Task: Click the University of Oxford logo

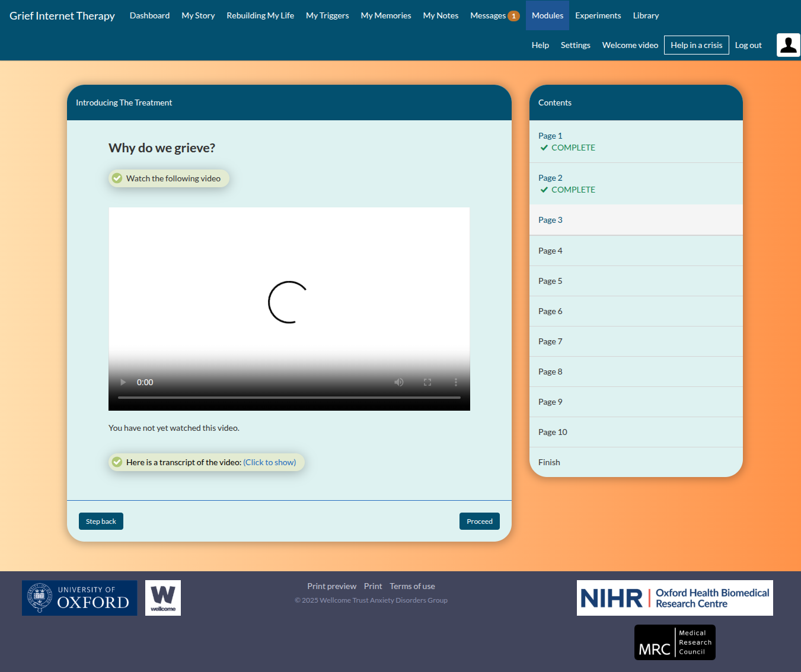Action: tap(79, 598)
